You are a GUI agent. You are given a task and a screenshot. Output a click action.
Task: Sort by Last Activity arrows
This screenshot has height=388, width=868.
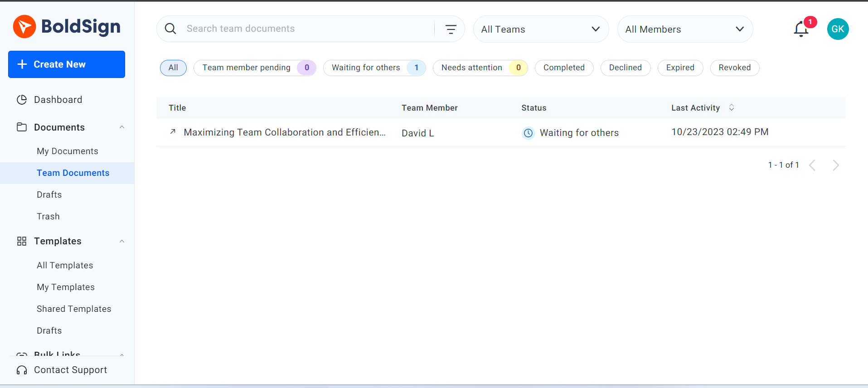732,107
